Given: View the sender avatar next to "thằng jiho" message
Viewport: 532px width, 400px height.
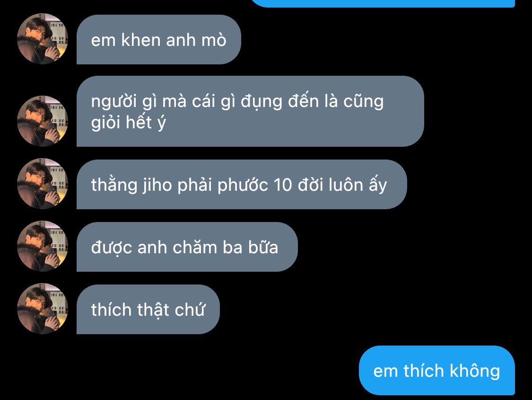Looking at the screenshot, I should (x=43, y=184).
